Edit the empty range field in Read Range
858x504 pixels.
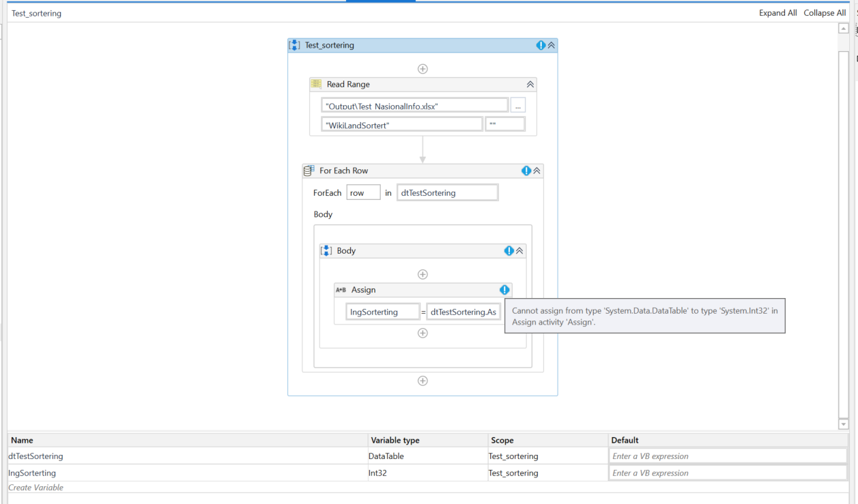[x=505, y=125]
